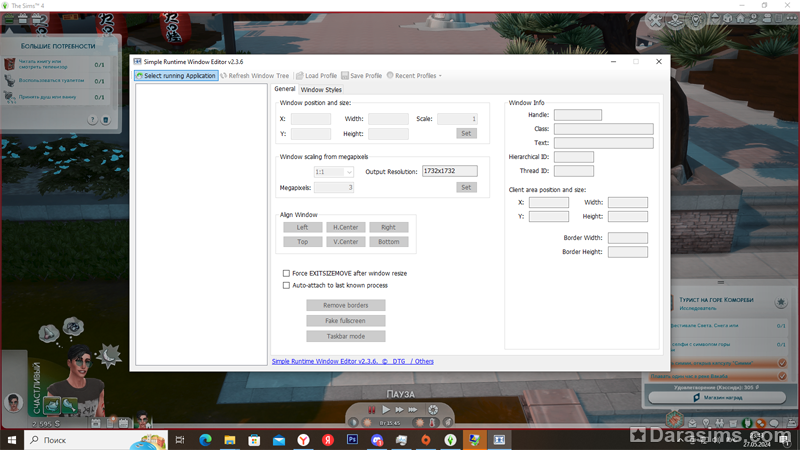Screen dimensions: 800x450
Task: Switch to the Window Styles tab
Action: tap(321, 89)
